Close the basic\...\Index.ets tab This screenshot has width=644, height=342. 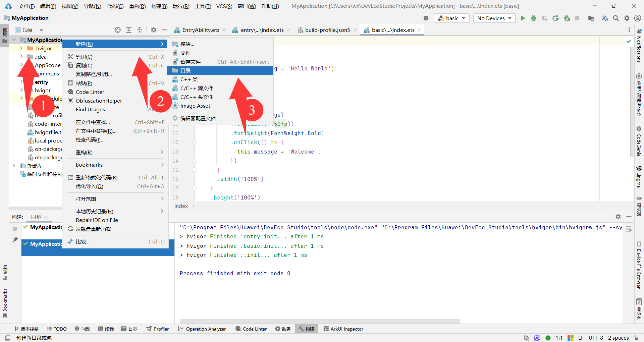[419, 30]
